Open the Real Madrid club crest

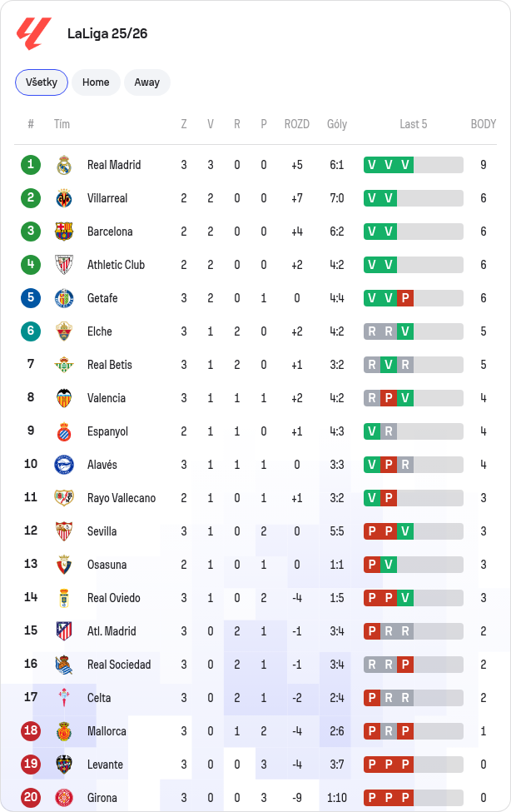point(64,165)
